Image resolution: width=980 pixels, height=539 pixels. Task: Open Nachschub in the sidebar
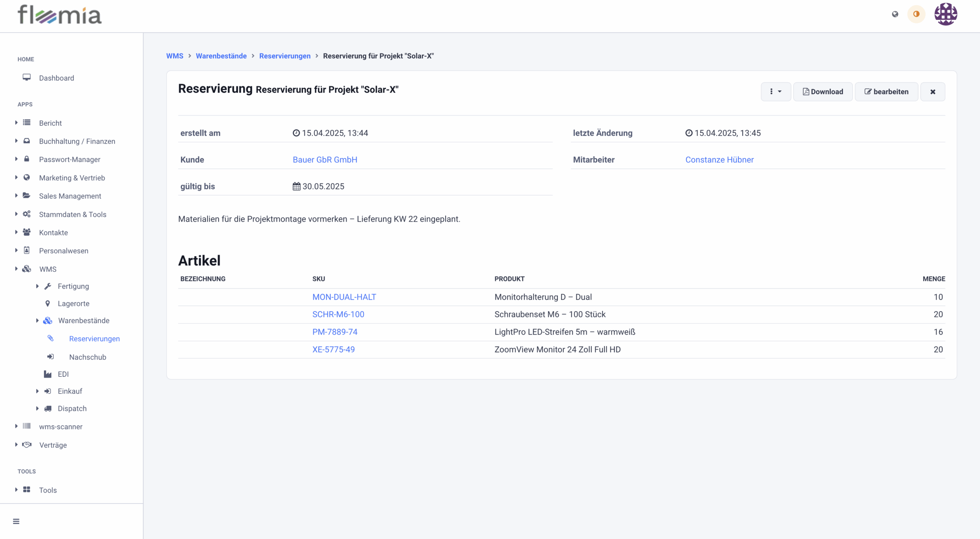(88, 357)
